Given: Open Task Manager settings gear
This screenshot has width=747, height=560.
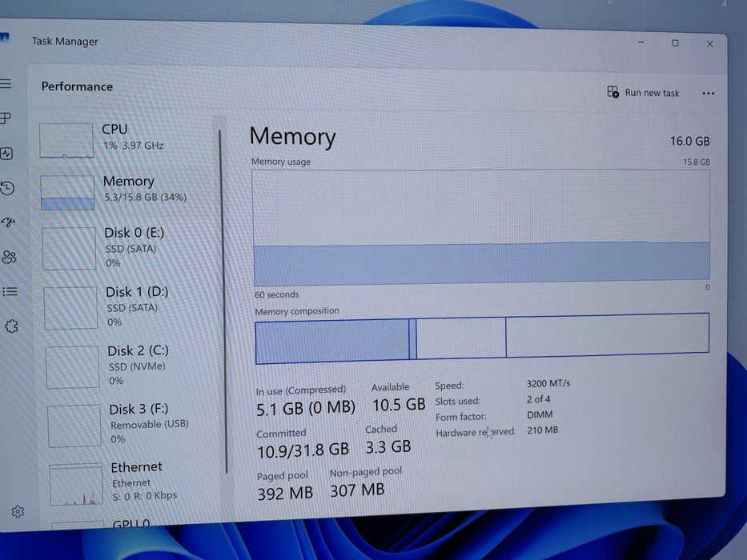Looking at the screenshot, I should click(18, 511).
